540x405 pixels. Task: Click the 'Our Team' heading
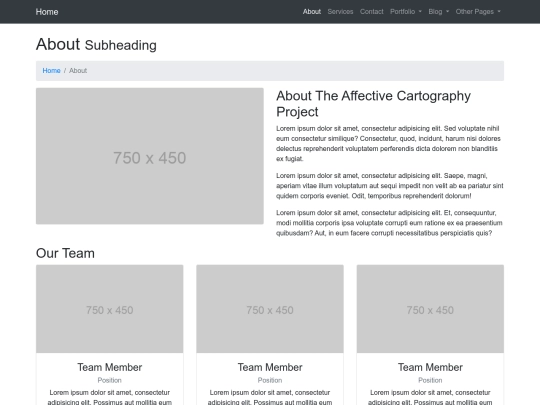65,253
